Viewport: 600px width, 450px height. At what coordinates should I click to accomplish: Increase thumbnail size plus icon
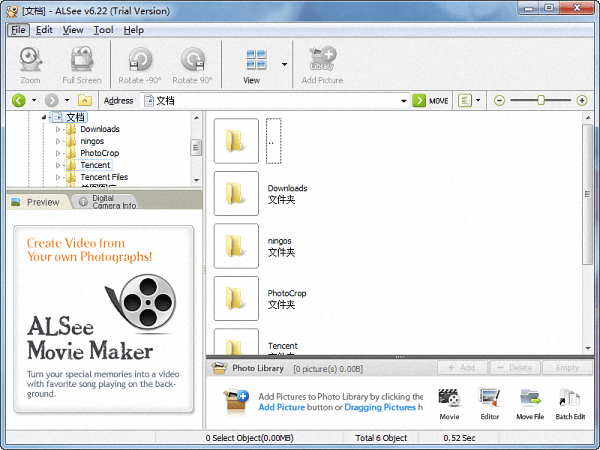point(582,101)
